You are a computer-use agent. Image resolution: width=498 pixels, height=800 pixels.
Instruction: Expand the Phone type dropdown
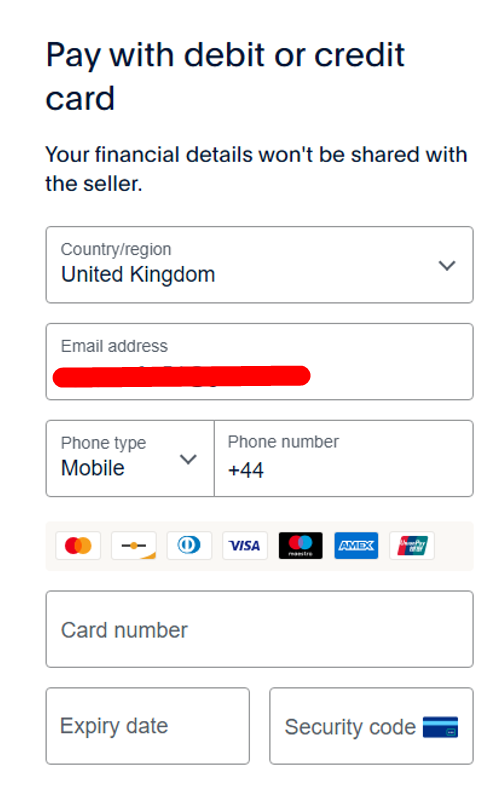130,458
